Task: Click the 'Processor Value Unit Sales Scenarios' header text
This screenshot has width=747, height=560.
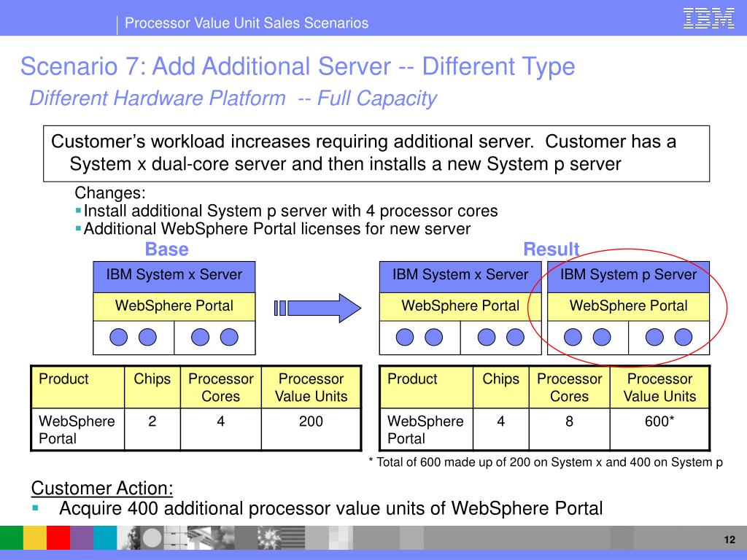Action: tap(247, 23)
